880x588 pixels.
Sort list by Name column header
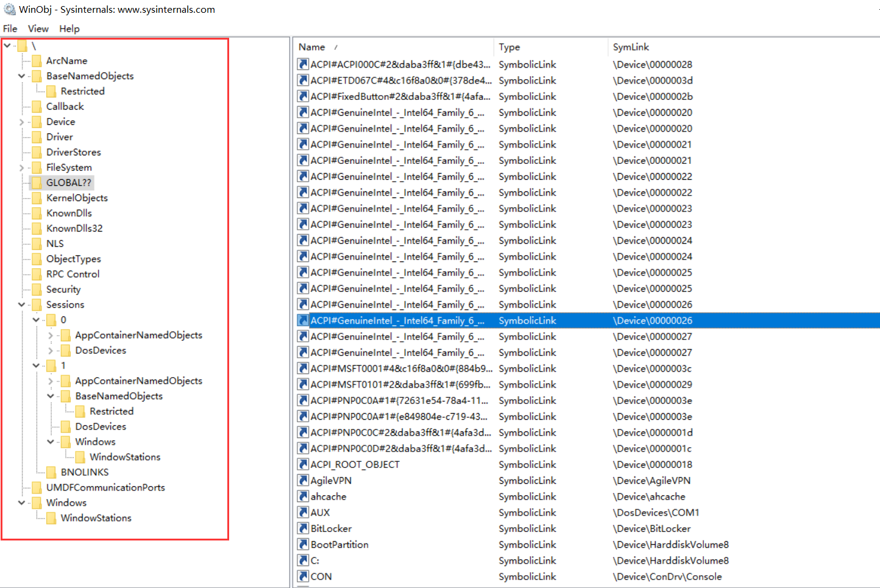coord(312,47)
